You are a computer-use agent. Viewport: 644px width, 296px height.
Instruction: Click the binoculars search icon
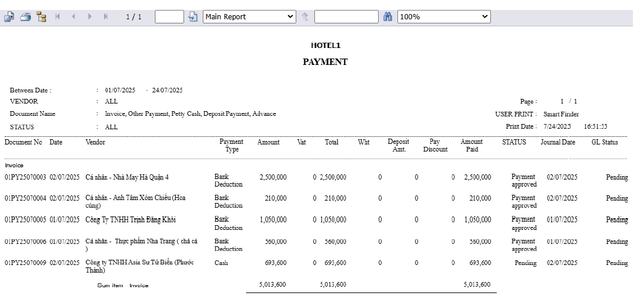(x=387, y=17)
